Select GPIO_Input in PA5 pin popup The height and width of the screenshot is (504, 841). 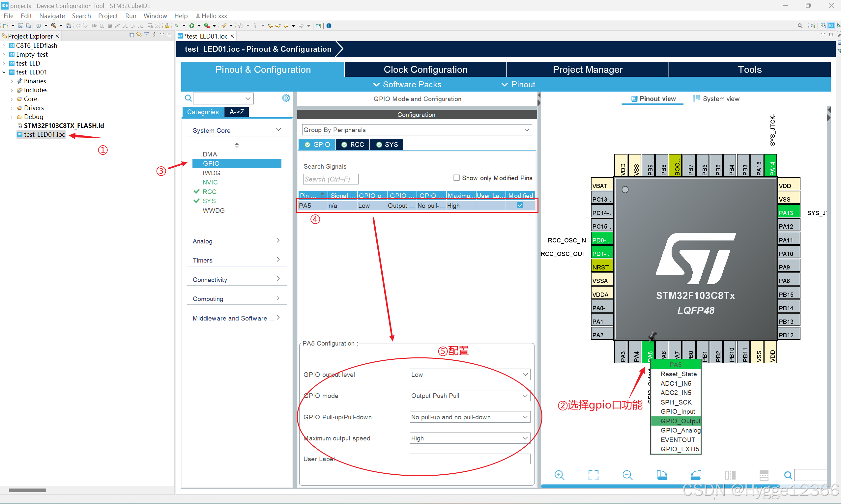[677, 411]
